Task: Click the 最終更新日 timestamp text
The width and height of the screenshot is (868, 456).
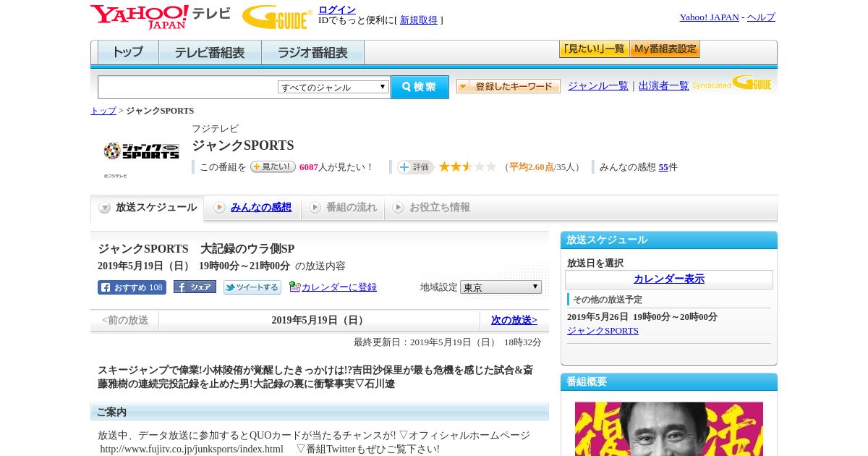Action: pos(448,342)
